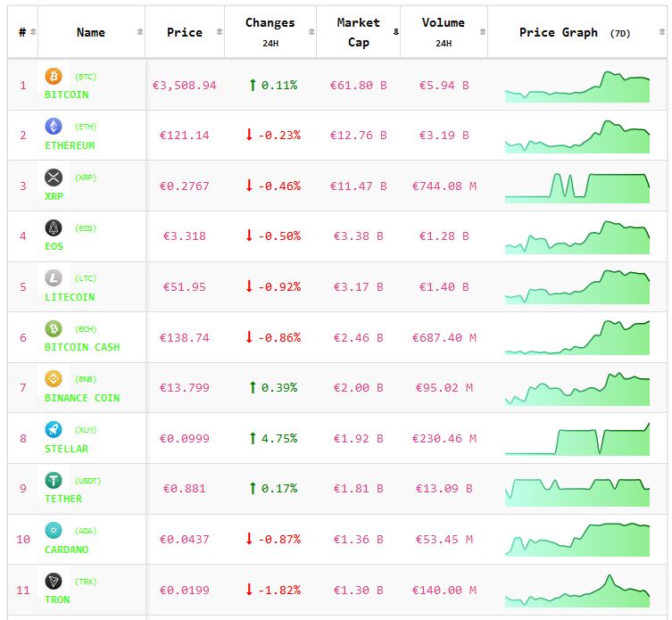The image size is (672, 620).
Task: Click the Stellar rocket logo icon
Action: [54, 430]
